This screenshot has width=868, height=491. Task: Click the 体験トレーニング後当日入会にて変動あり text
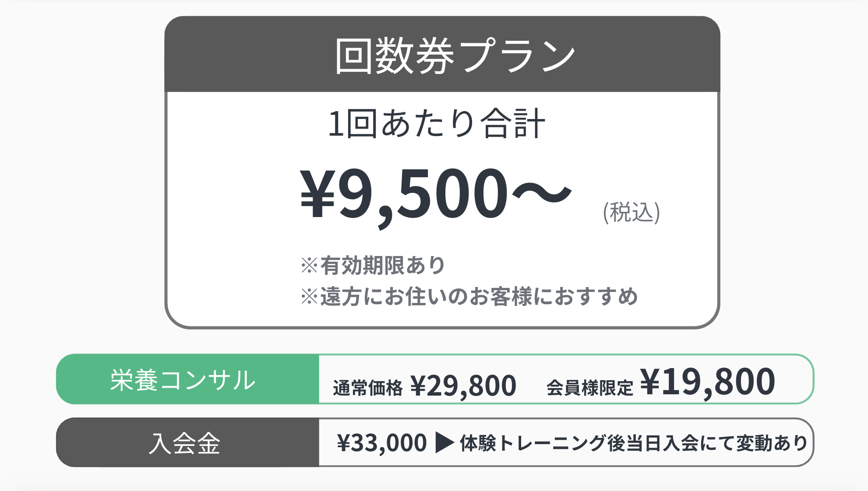click(x=634, y=443)
